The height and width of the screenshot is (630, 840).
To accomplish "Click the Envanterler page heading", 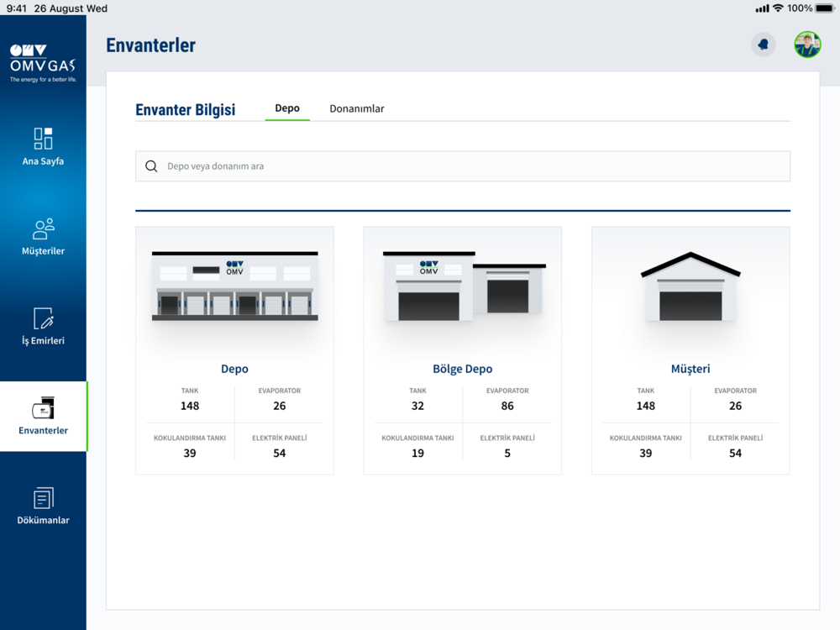I will coord(150,45).
